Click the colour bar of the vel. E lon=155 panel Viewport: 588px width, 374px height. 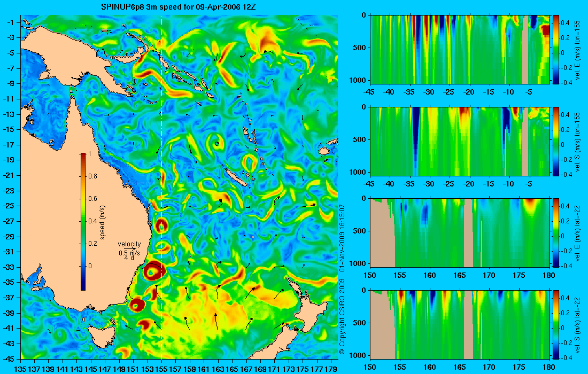coord(556,50)
